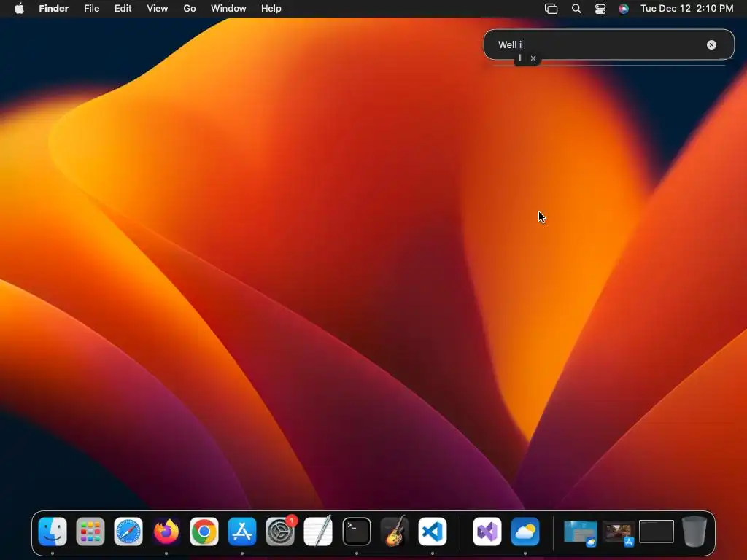Accept the "I" autocorrect suggestion
This screenshot has height=560, width=747.
pos(520,58)
